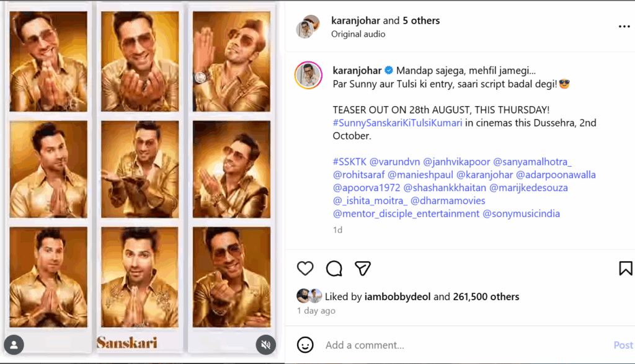This screenshot has width=635, height=364.
Task: Click the Post comment button
Action: point(623,345)
